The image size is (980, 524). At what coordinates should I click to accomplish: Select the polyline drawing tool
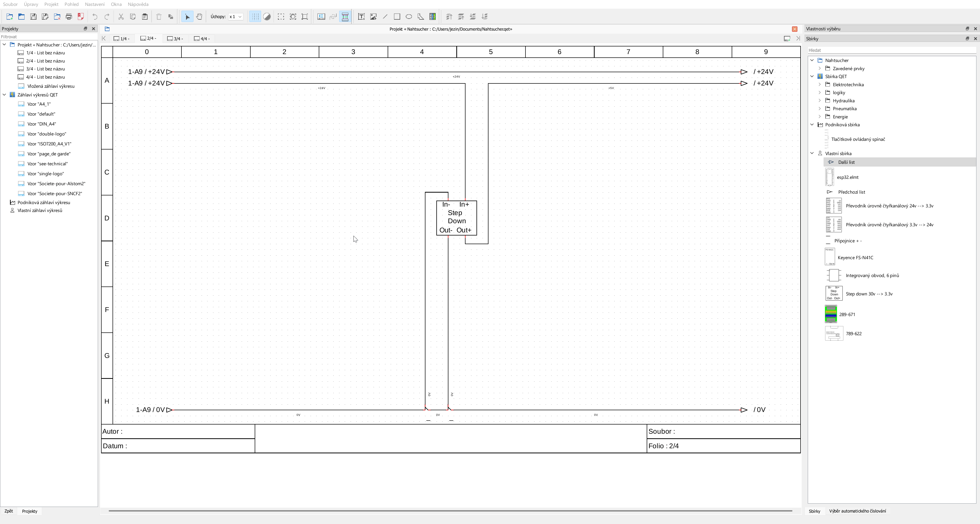click(x=420, y=17)
